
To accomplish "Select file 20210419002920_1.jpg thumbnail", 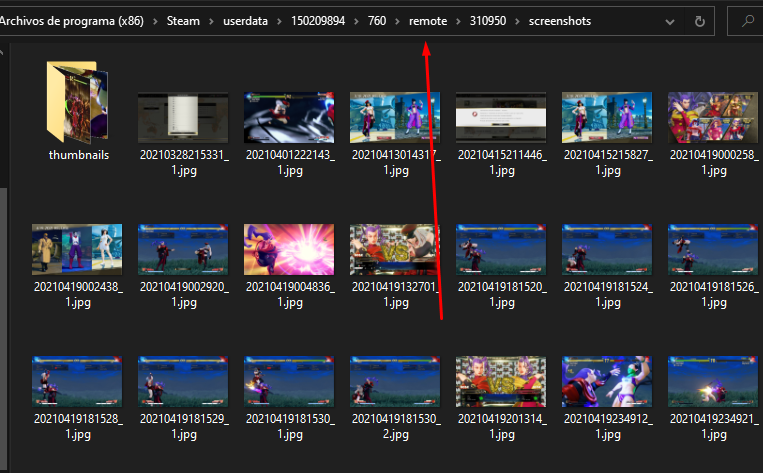I will tap(183, 249).
